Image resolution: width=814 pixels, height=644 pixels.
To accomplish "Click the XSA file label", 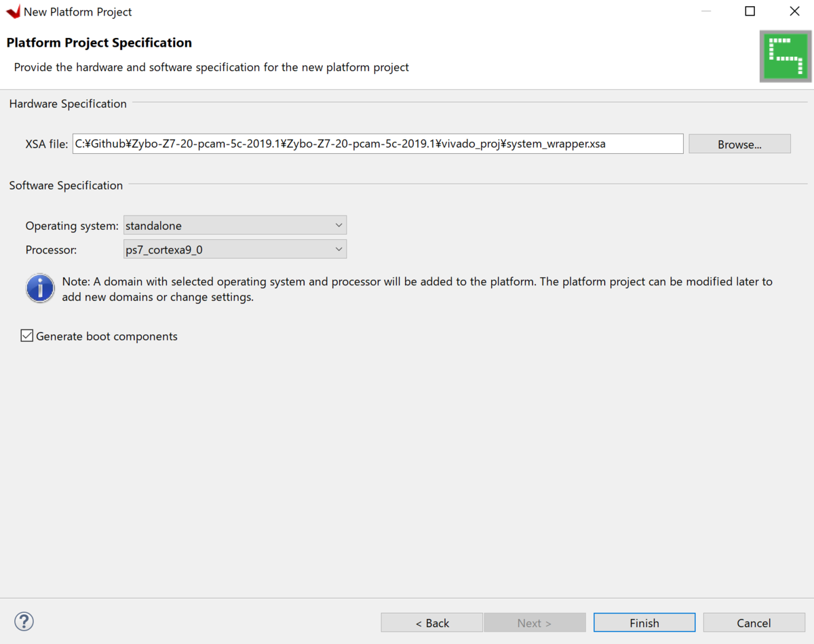I will pos(47,144).
